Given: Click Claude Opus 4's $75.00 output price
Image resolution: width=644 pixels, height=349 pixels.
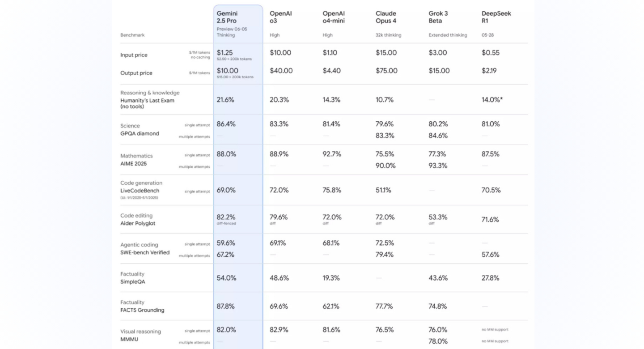Looking at the screenshot, I should click(387, 71).
